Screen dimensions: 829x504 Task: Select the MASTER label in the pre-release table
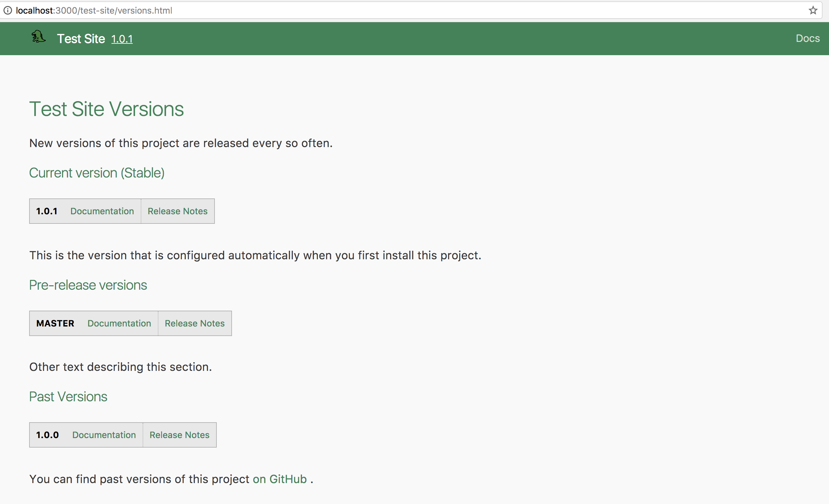tap(55, 323)
